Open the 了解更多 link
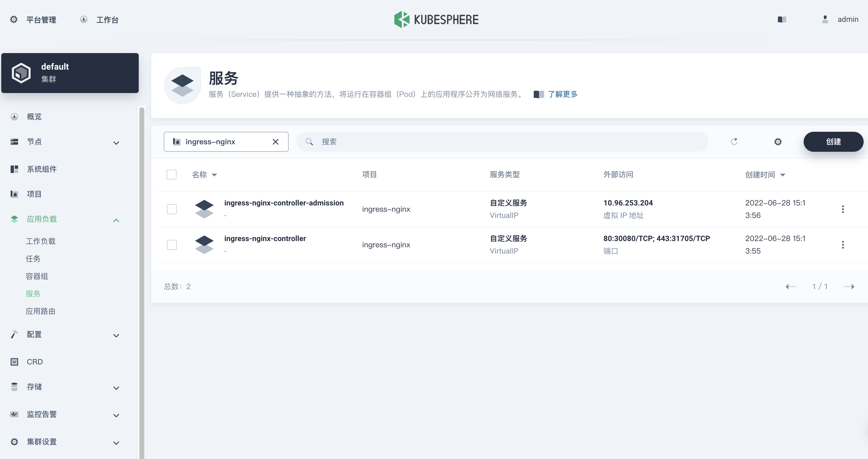The width and height of the screenshot is (868, 459). 562,94
